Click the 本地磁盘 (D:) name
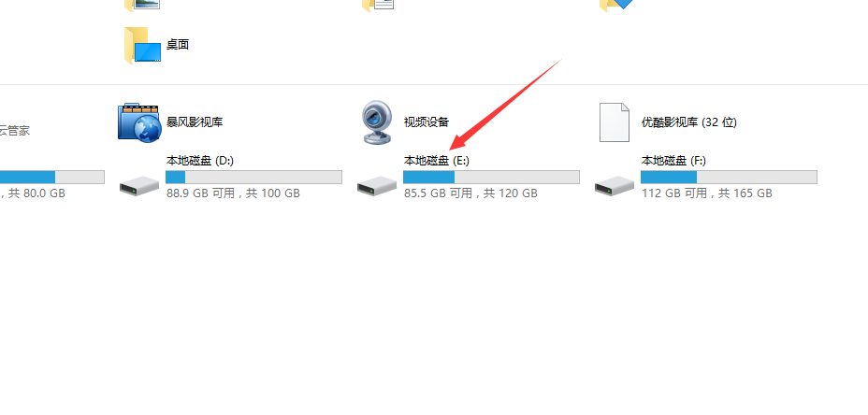868x415 pixels. pyautogui.click(x=200, y=161)
